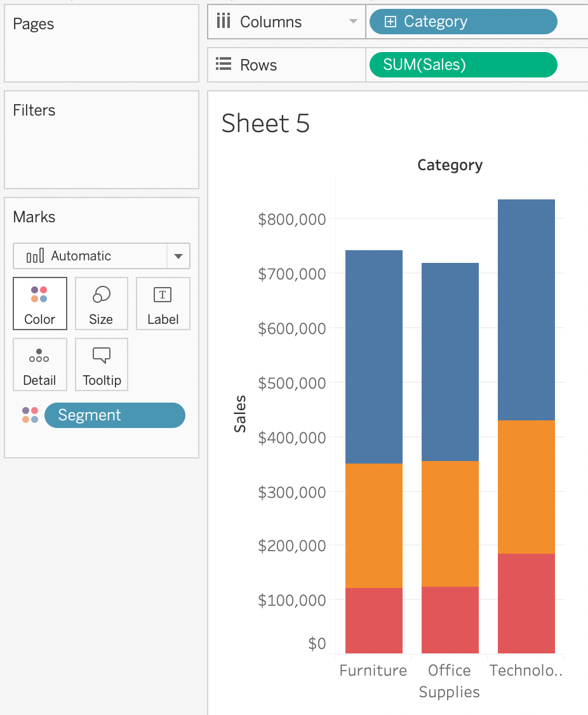Click the Columns shelf icon
This screenshot has width=588, height=715.
point(223,22)
